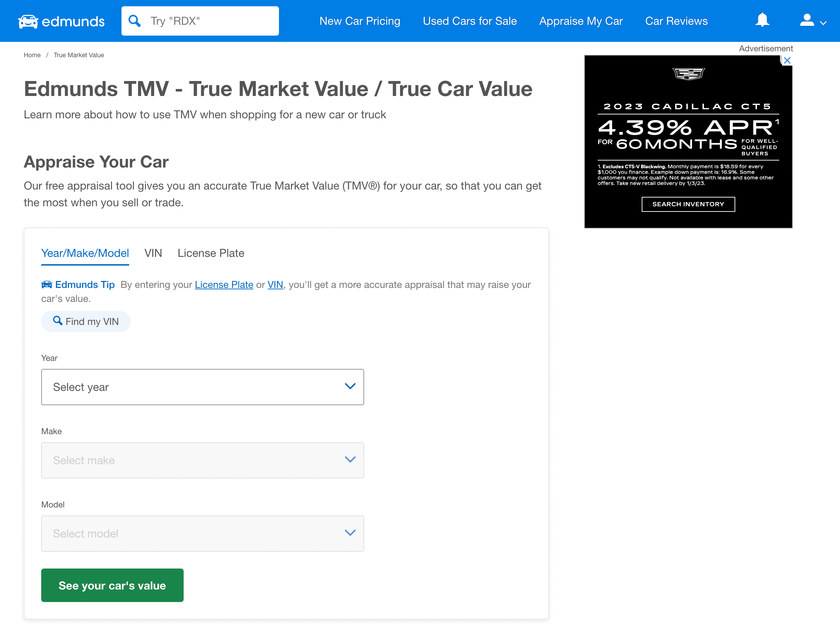The height and width of the screenshot is (631, 840).
Task: Open the Select year dropdown
Action: pyautogui.click(x=202, y=386)
